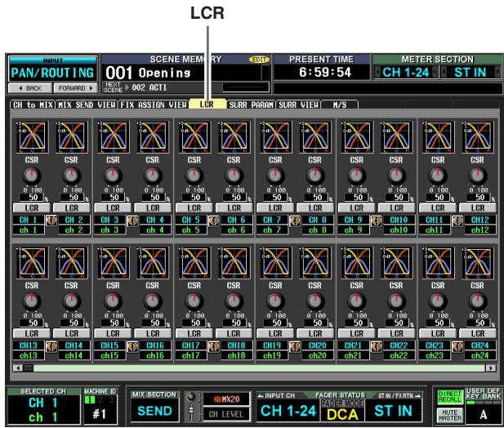
Task: Click the SEND button in MIX SECTION
Action: pyautogui.click(x=154, y=411)
